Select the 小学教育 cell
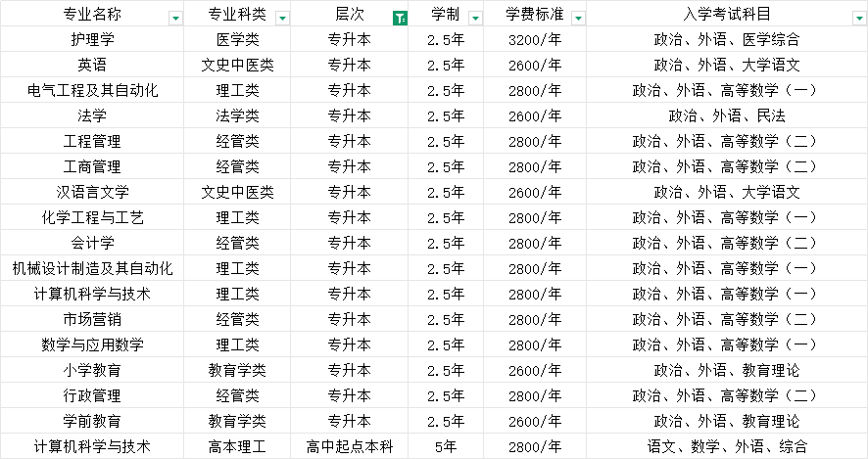Viewport: 868px width, 459px height. click(x=92, y=370)
